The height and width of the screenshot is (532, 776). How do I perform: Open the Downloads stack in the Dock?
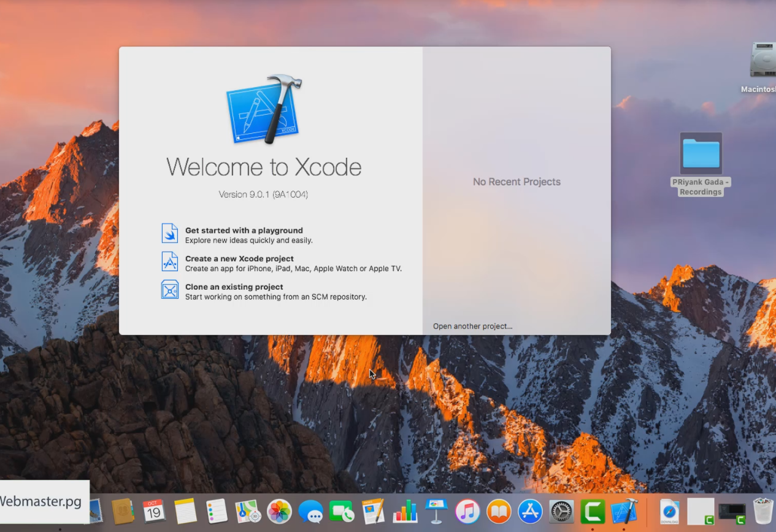tap(669, 511)
